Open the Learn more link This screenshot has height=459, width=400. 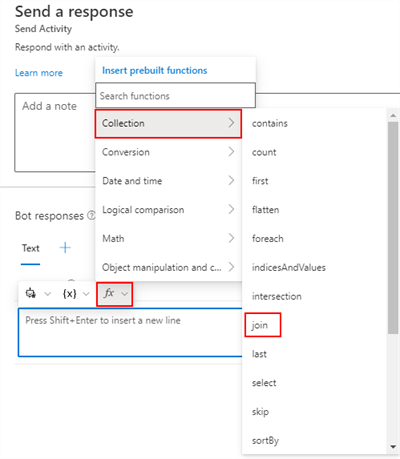coord(39,73)
